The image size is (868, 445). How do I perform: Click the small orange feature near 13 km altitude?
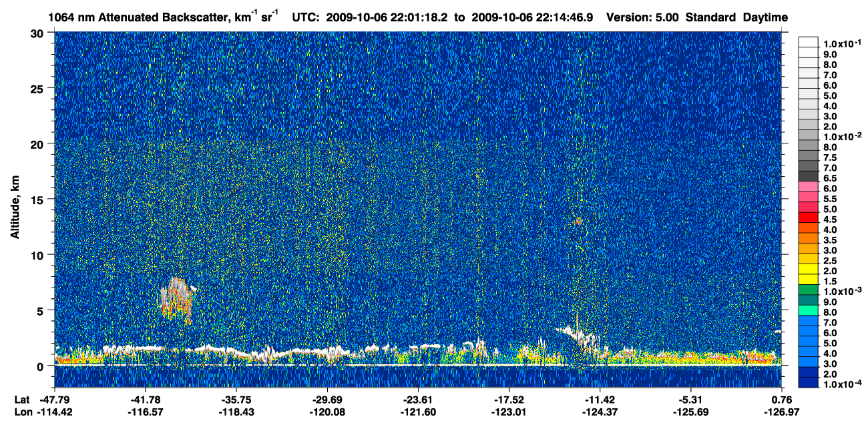[578, 220]
